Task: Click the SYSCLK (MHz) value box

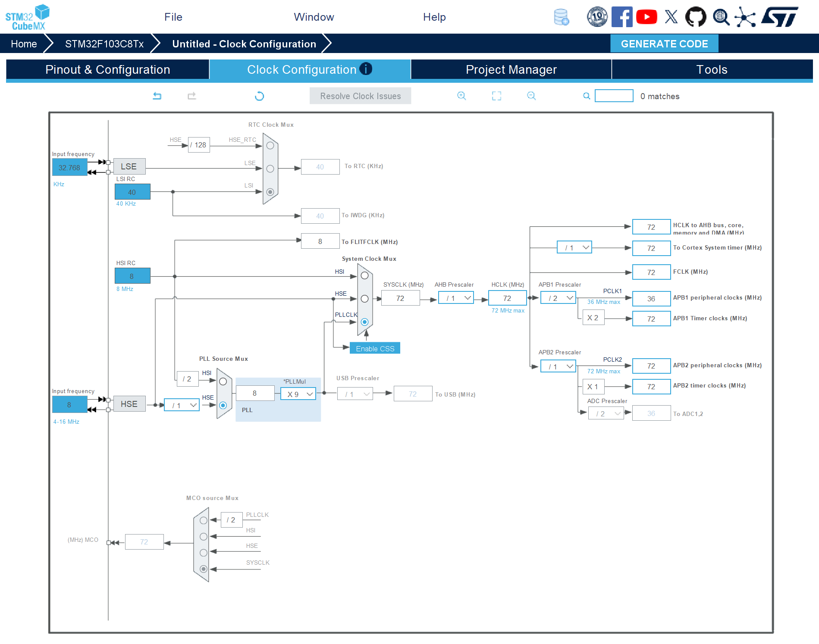Action: pyautogui.click(x=400, y=298)
